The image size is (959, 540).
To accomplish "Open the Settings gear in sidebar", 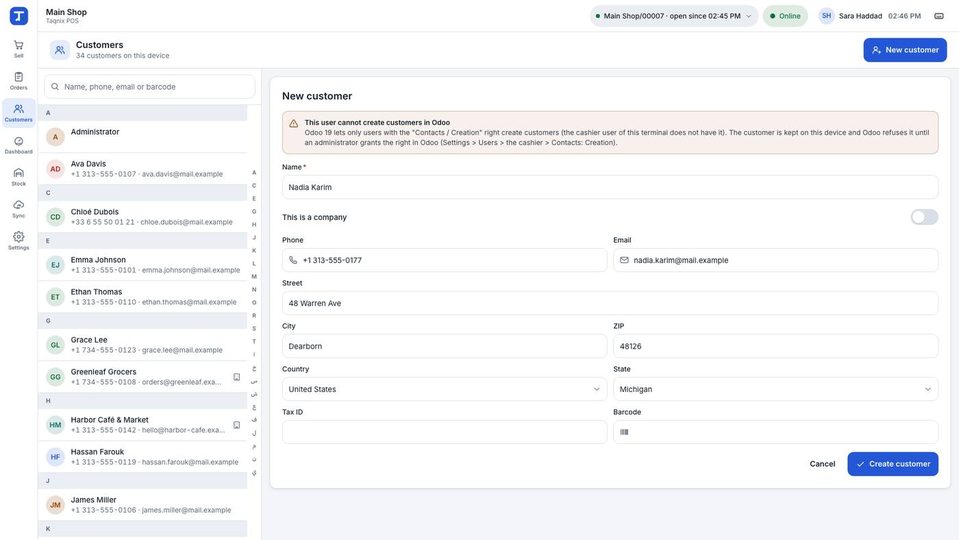I will pyautogui.click(x=18, y=241).
